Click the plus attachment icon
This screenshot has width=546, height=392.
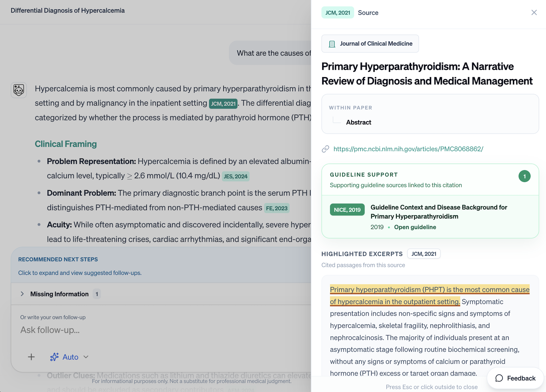tap(31, 357)
